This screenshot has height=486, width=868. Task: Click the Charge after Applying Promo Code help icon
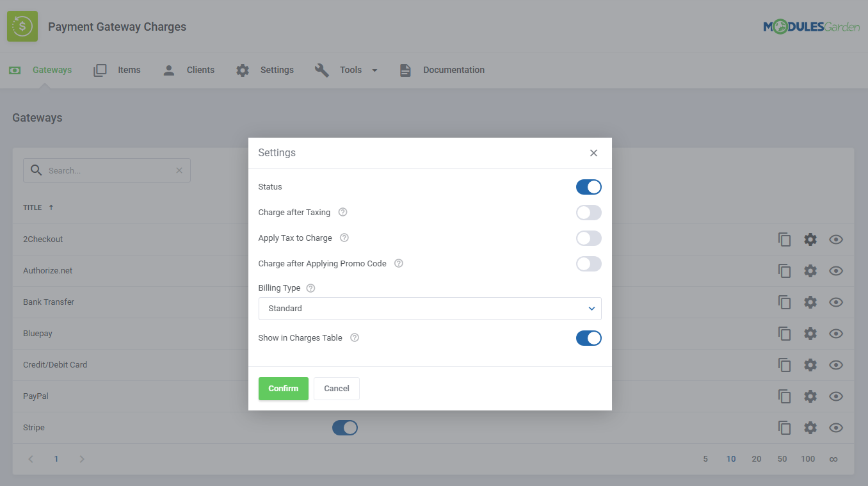398,263
